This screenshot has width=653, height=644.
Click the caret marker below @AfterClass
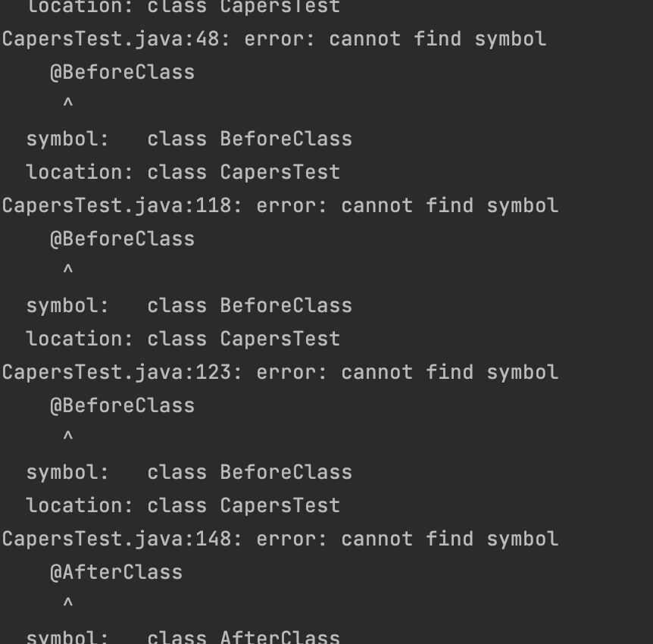pyautogui.click(x=68, y=604)
